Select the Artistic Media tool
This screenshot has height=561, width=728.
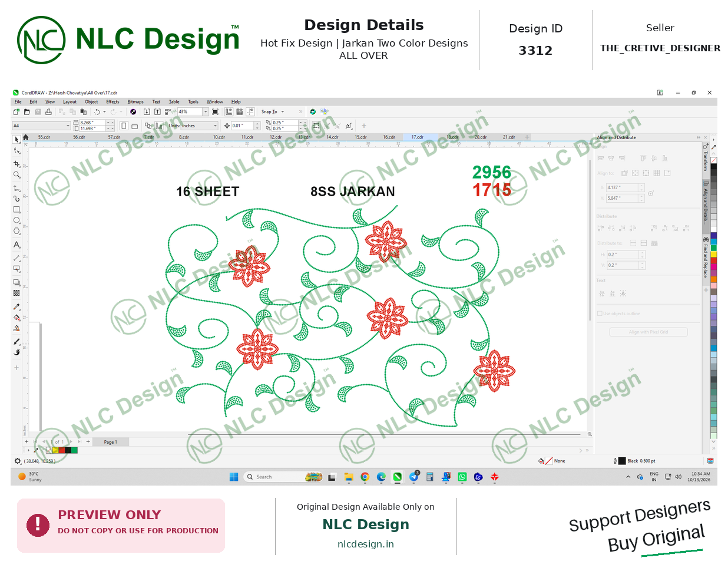[16, 199]
